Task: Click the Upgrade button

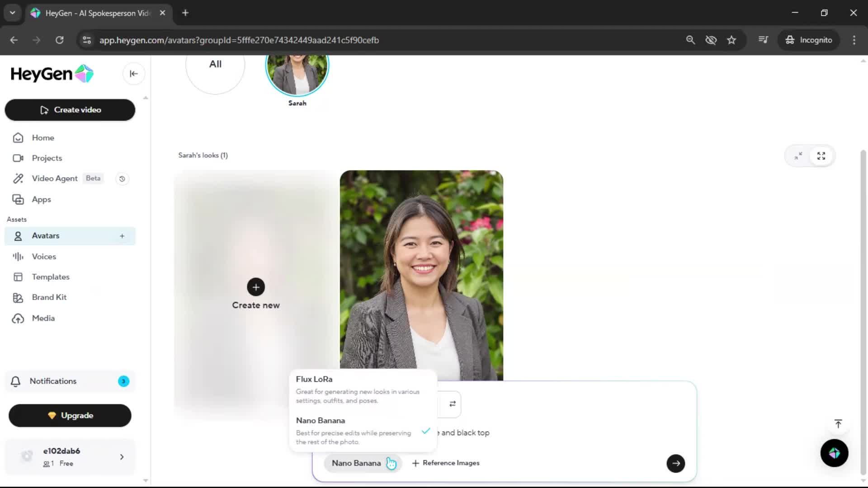Action: tap(70, 416)
